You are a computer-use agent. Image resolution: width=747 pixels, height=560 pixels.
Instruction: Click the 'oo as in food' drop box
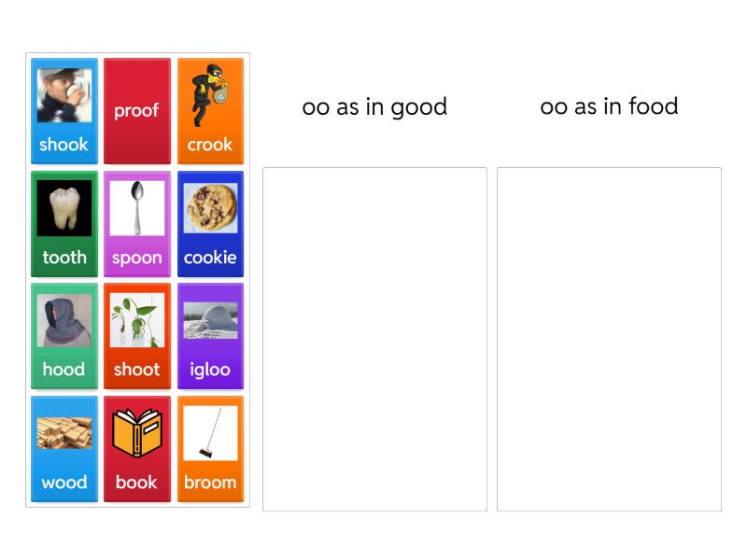point(609,339)
